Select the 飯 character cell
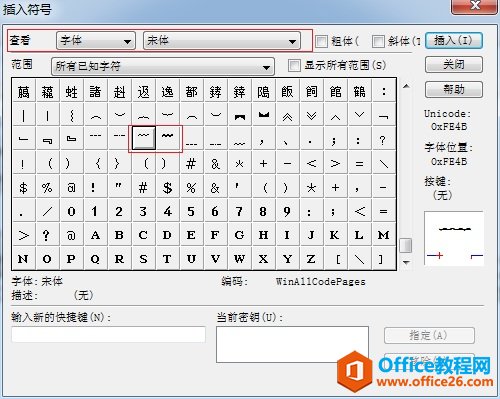This screenshot has height=399, width=500. pos(288,90)
